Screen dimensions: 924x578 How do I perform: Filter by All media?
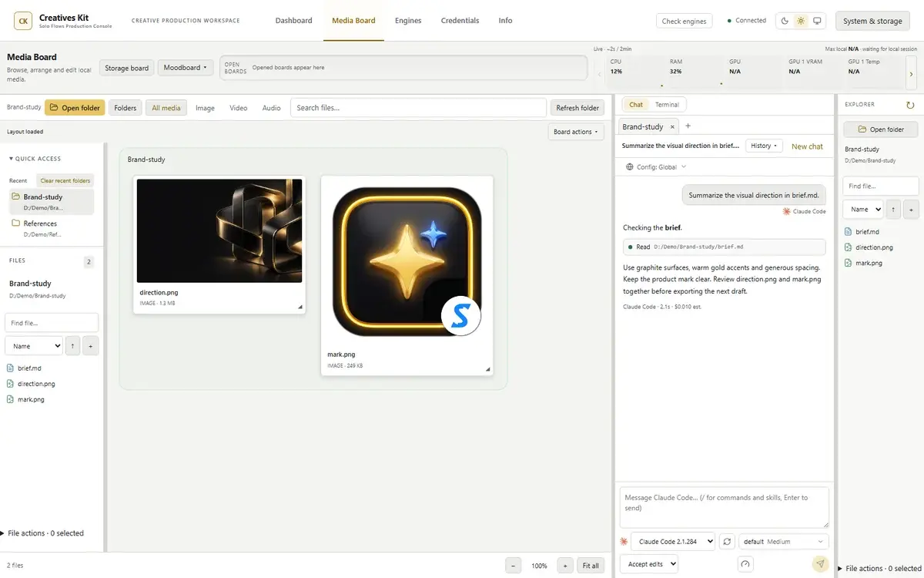tap(166, 108)
